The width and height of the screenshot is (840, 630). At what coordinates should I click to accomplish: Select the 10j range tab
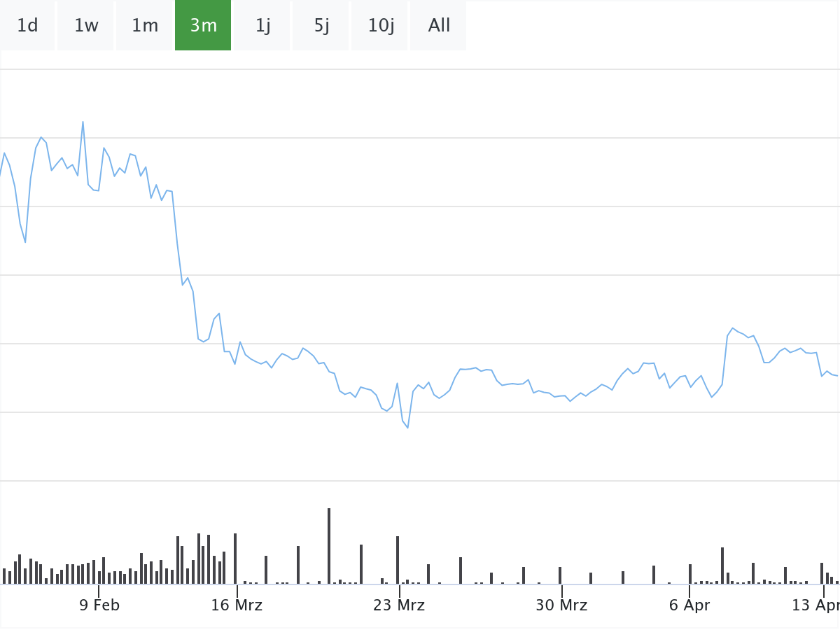click(x=381, y=26)
